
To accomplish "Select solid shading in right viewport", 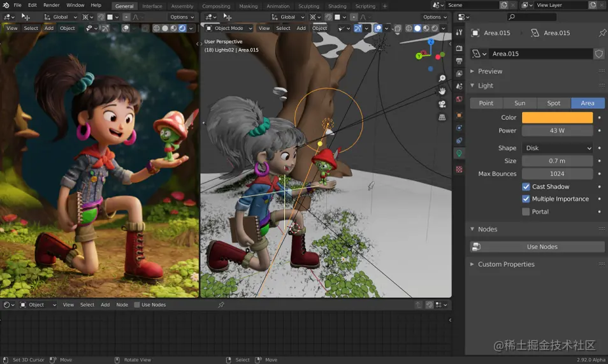I will 417,28.
